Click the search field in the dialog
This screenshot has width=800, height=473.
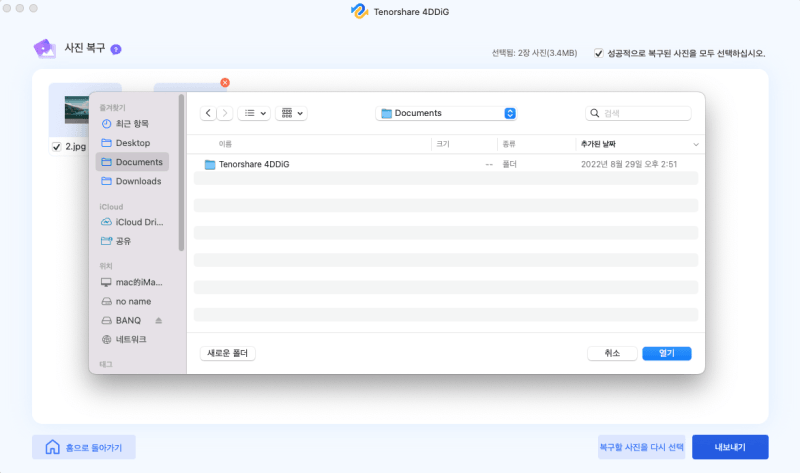coord(638,113)
